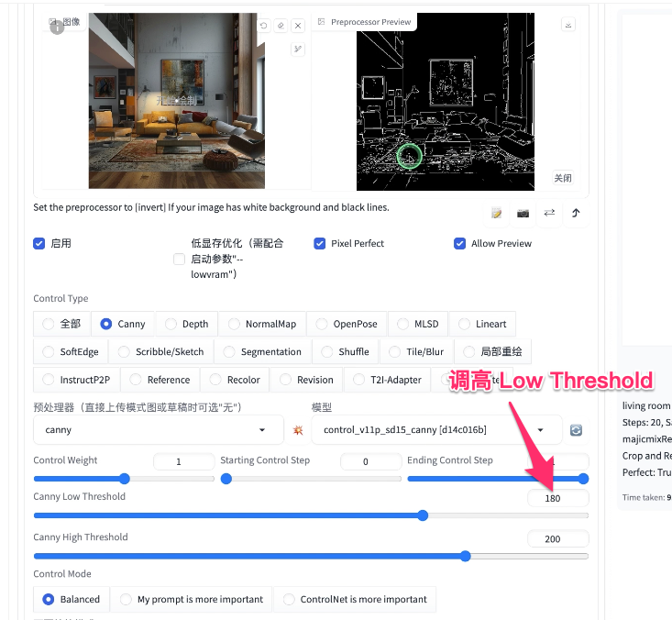
Task: Click the Control Weight value field
Action: (x=184, y=461)
